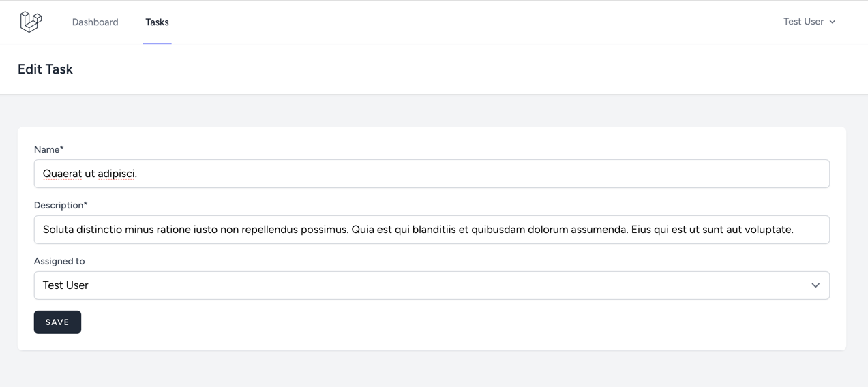Click the Assigned to field label
Image resolution: width=868 pixels, height=387 pixels.
59,261
